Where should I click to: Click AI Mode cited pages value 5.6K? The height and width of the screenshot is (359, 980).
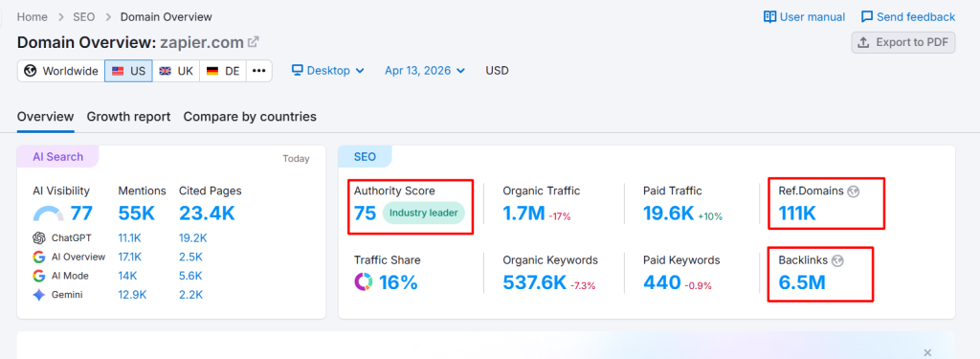pyautogui.click(x=191, y=276)
